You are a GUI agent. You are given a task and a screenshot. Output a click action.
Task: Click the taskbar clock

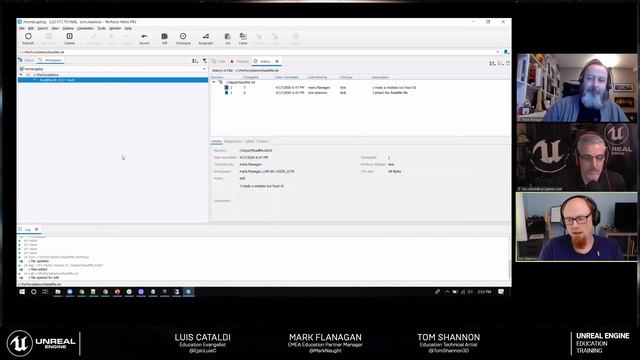[484, 291]
